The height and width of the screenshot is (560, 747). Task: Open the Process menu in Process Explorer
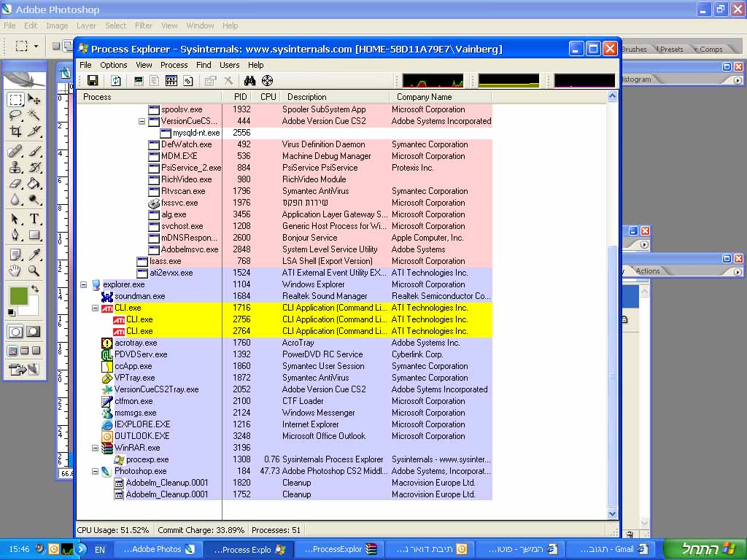[x=174, y=65]
